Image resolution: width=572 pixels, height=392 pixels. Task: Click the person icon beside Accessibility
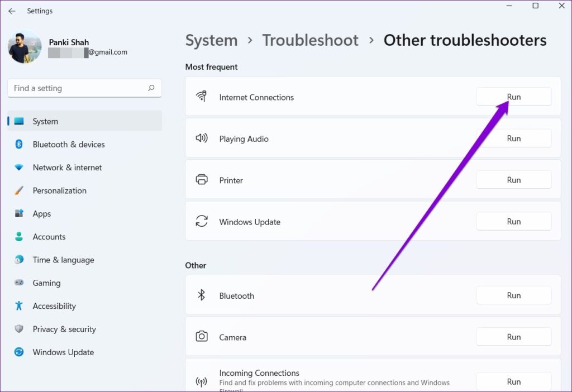tap(18, 306)
